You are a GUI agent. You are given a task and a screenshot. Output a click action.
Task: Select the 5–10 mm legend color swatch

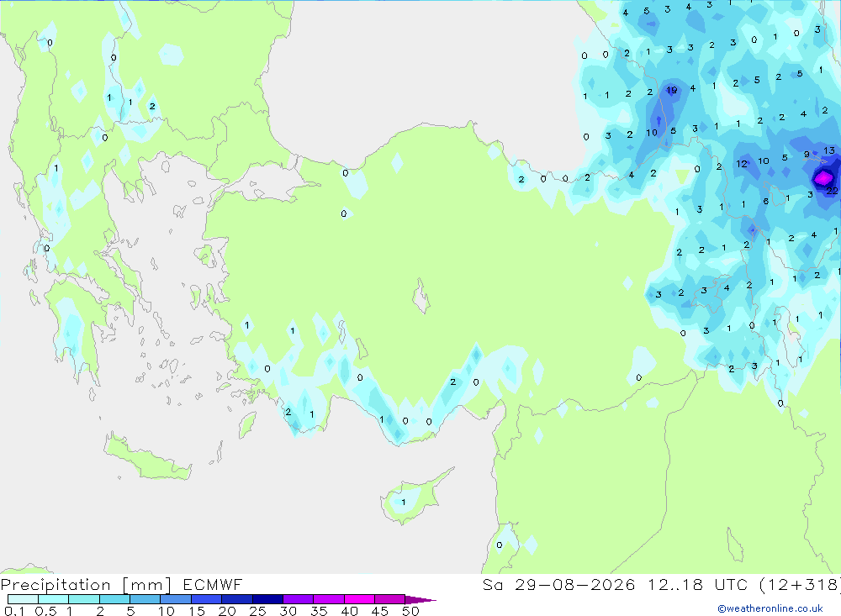click(145, 599)
